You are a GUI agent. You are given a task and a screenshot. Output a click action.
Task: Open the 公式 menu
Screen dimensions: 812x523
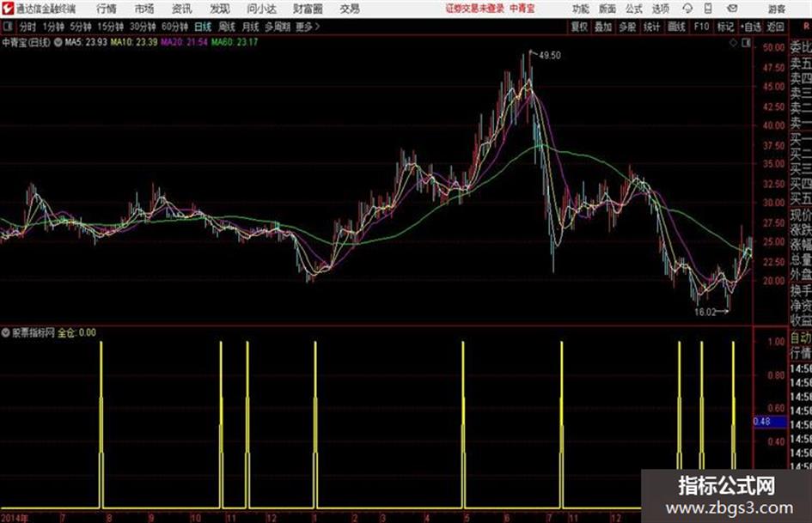tap(634, 9)
